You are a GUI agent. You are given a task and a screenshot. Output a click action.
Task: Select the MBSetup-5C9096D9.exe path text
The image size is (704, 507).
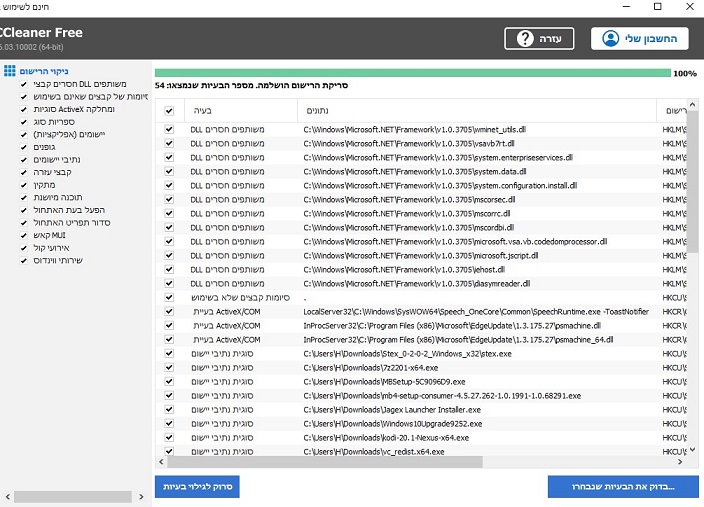(384, 382)
